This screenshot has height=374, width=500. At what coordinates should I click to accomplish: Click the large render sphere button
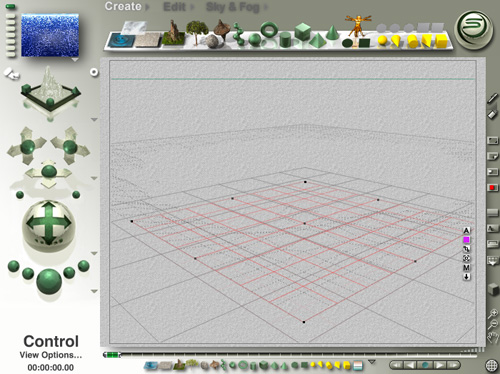pyautogui.click(x=49, y=282)
